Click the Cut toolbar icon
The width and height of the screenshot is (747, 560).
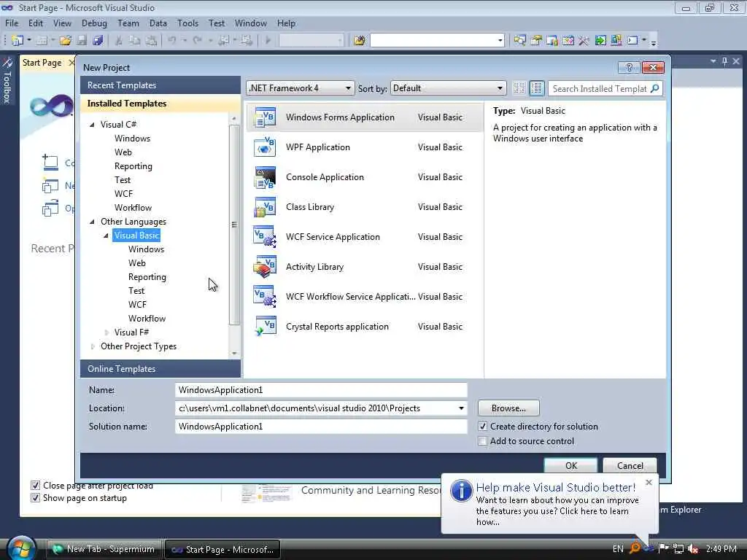tap(119, 41)
